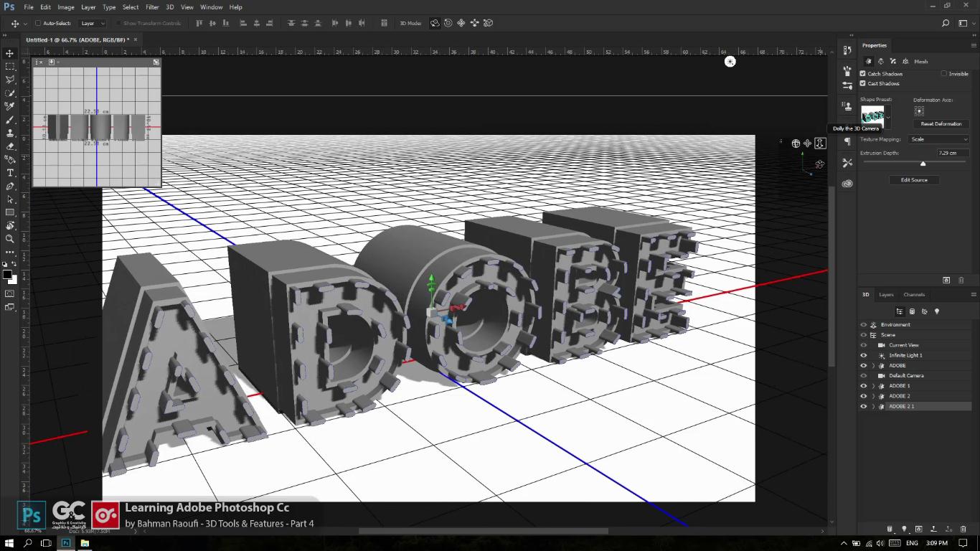Click Dolly the 3D Camera icon
The image size is (980, 551).
tap(820, 143)
